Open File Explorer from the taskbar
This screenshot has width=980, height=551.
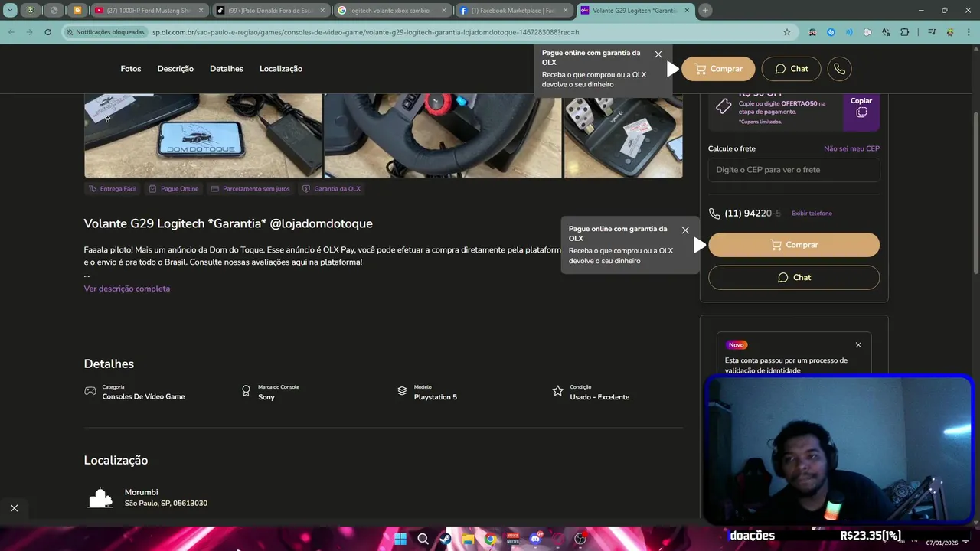pos(468,539)
